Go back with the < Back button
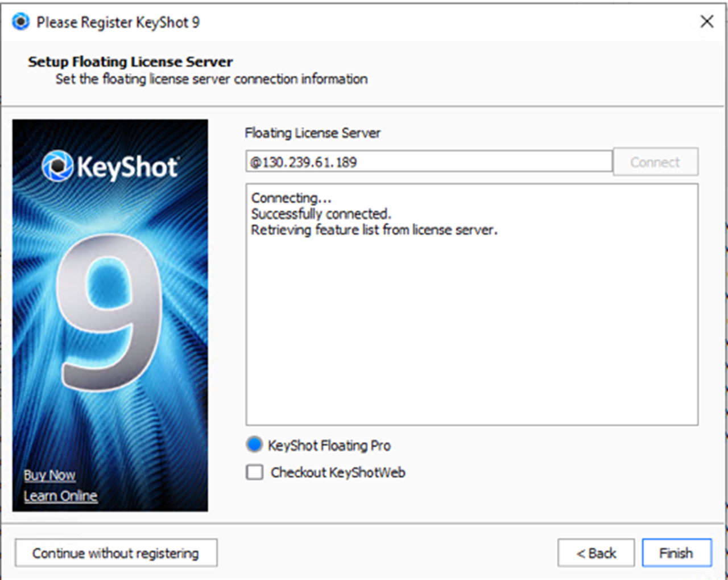The width and height of the screenshot is (728, 580). pos(596,553)
